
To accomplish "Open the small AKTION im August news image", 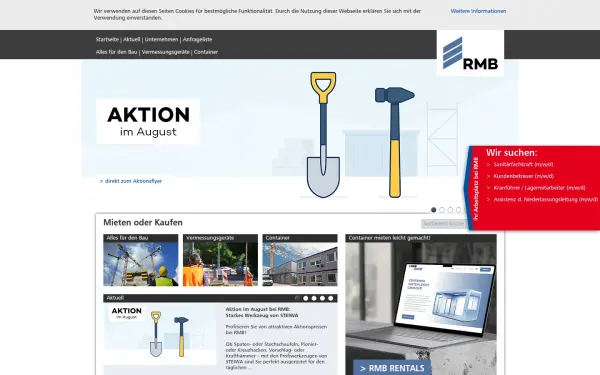I will click(x=160, y=334).
